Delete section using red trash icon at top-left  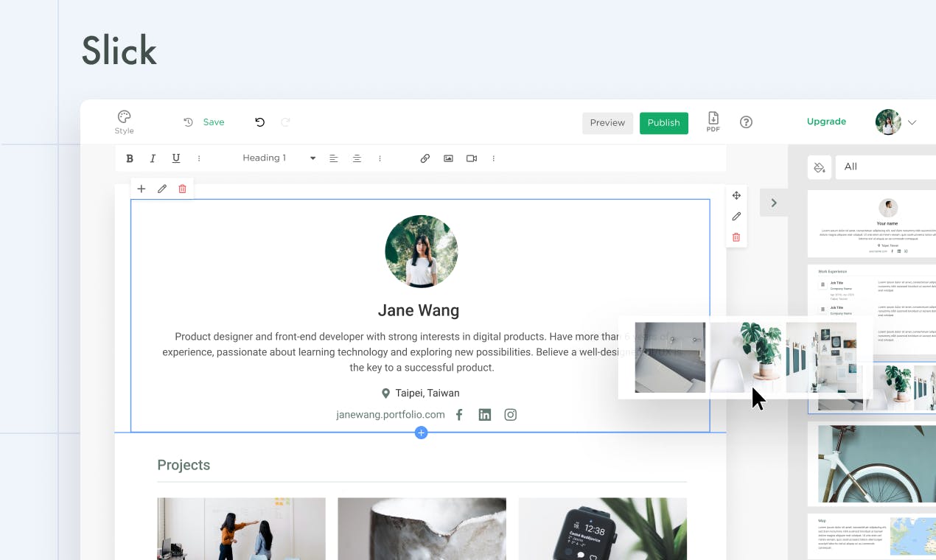(183, 189)
